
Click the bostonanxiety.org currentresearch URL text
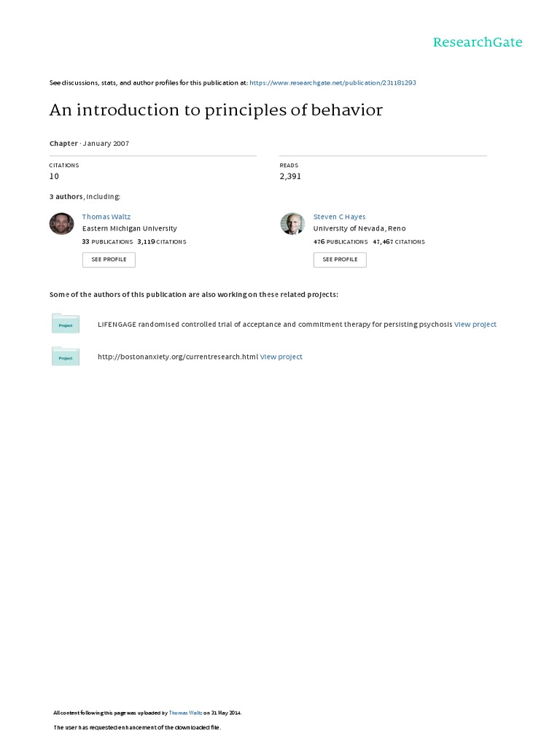pos(178,357)
